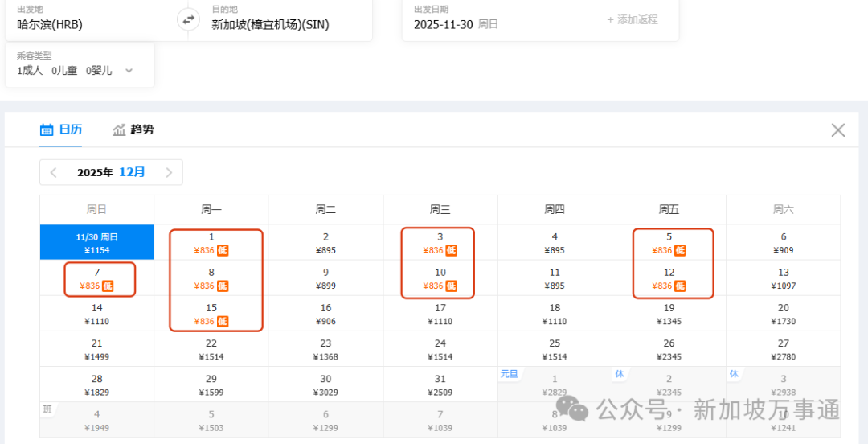The image size is (868, 444).
Task: Select December 16 priced ¥906
Action: (x=326, y=313)
